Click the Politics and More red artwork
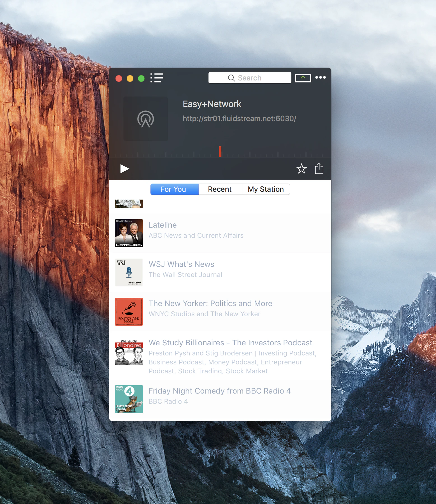436x504 pixels. [129, 312]
